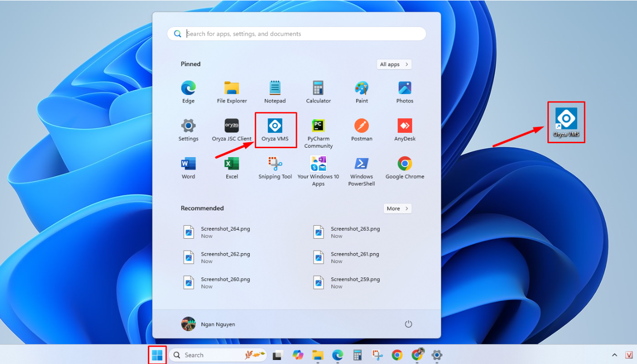Open the Snipping Tool pinned app
This screenshot has height=364, width=637.
pyautogui.click(x=275, y=168)
